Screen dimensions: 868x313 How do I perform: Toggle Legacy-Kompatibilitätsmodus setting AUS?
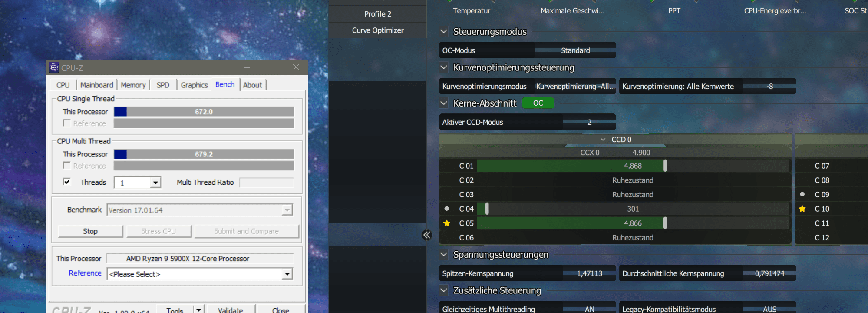coord(769,309)
